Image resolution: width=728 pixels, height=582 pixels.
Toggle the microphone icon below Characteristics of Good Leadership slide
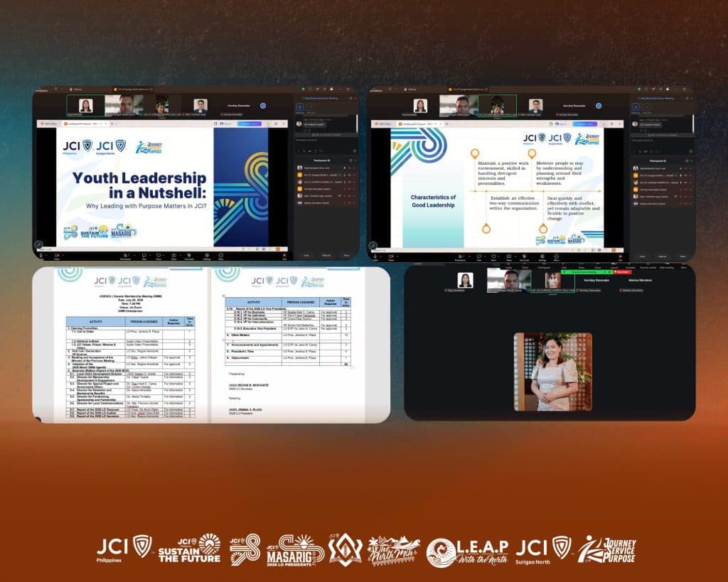point(375,257)
